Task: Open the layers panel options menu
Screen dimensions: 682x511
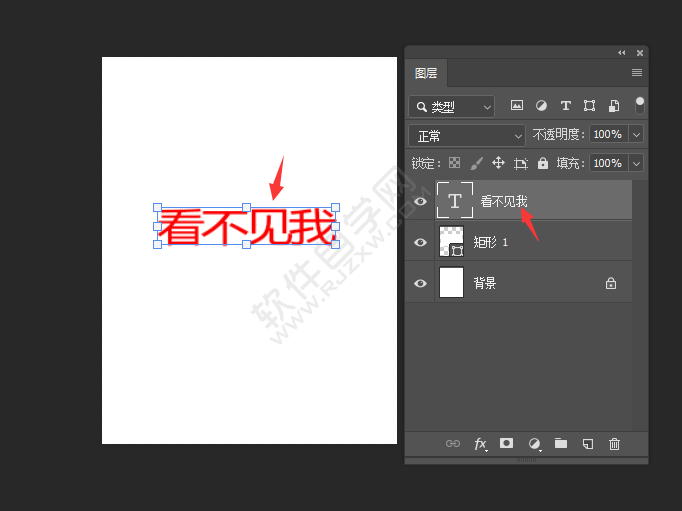Action: 637,73
